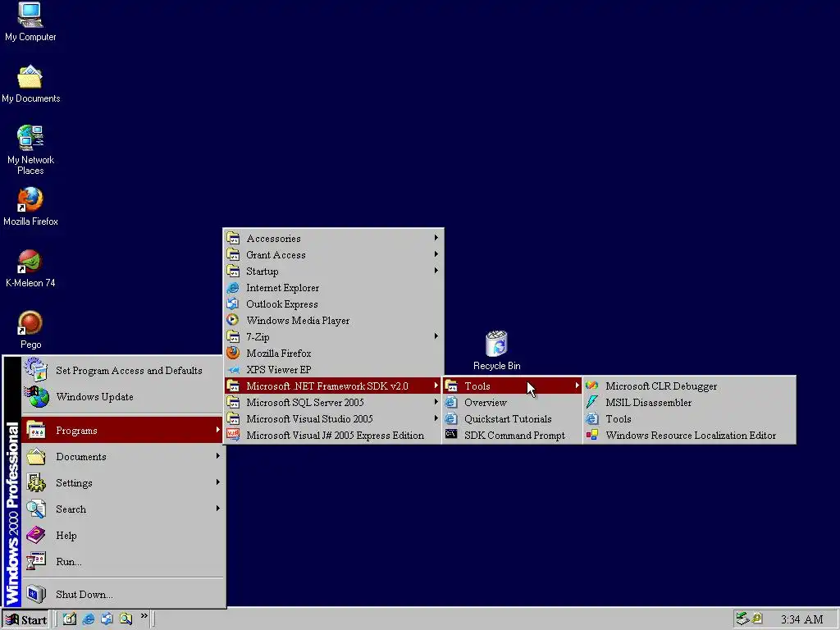
Task: Launch Internet Explorer from the quick launch bar
Action: (89, 619)
